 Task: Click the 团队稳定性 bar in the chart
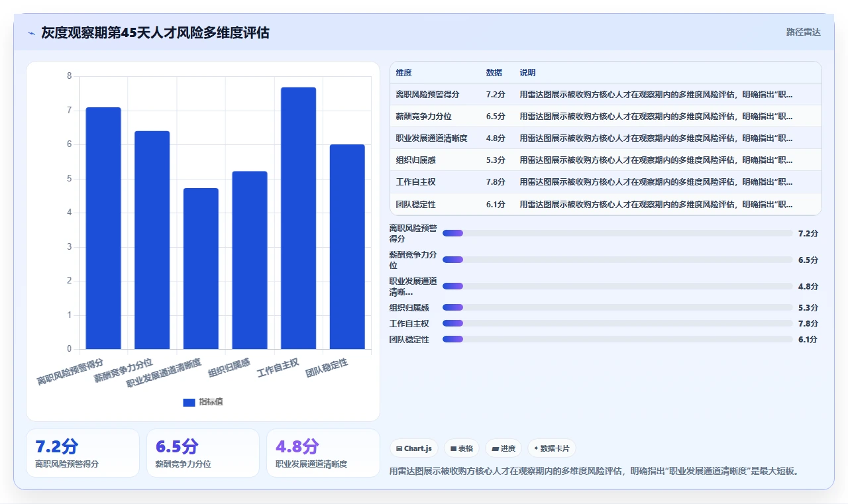point(347,247)
